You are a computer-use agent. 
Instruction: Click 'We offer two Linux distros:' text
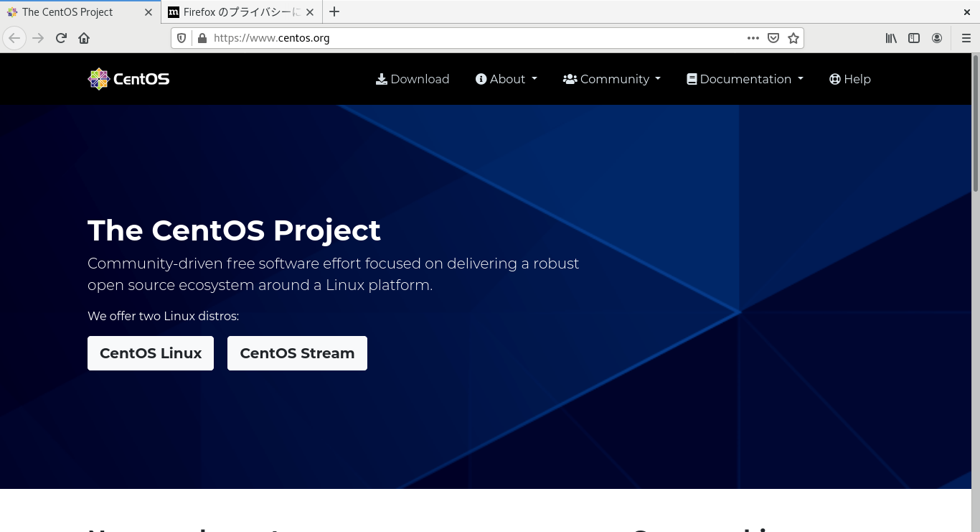click(163, 316)
